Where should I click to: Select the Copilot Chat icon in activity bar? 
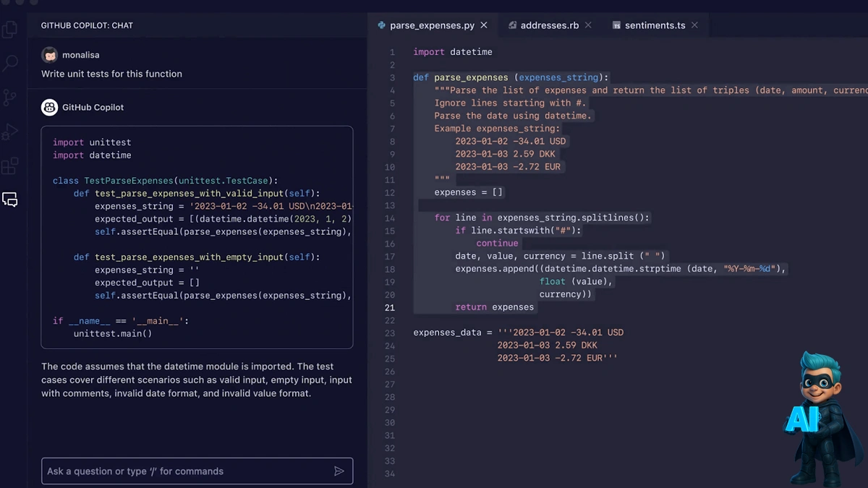(10, 200)
